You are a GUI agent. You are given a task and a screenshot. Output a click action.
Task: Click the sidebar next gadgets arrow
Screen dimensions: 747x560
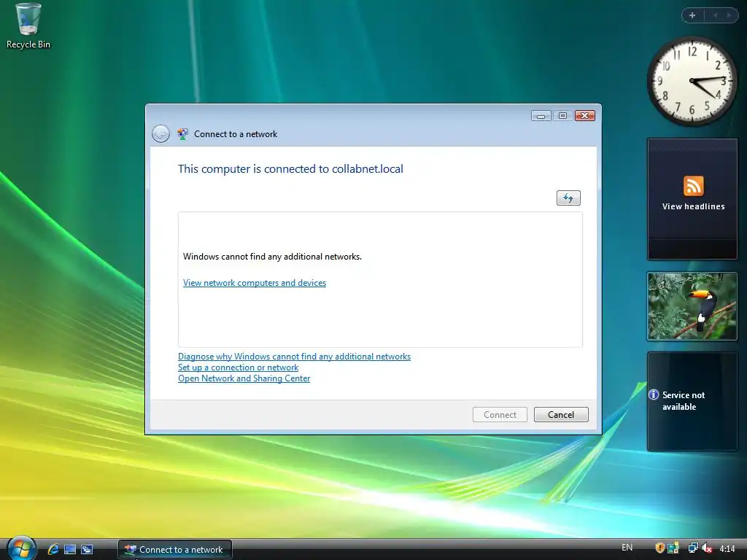tap(729, 15)
